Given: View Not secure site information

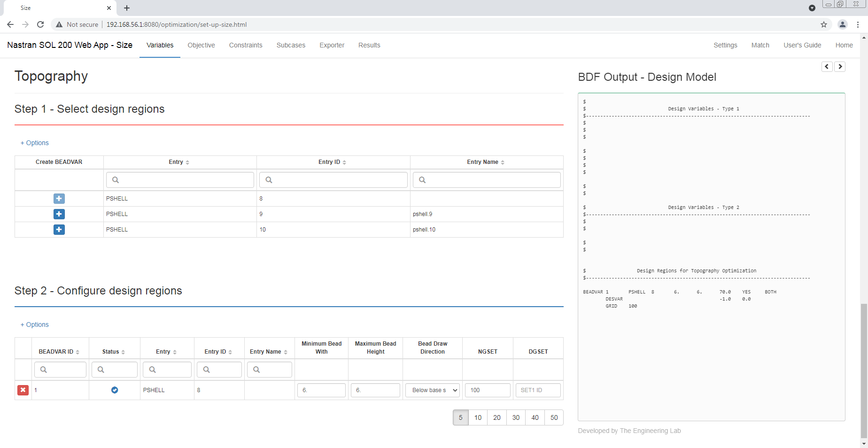Looking at the screenshot, I should (x=77, y=24).
